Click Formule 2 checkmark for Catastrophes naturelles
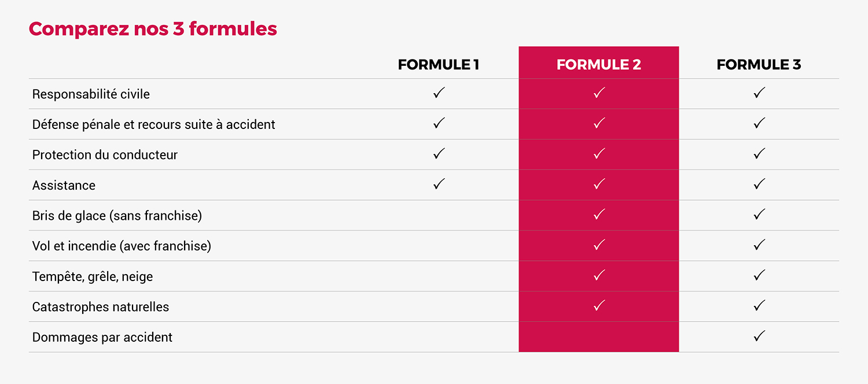This screenshot has width=868, height=384. click(599, 305)
